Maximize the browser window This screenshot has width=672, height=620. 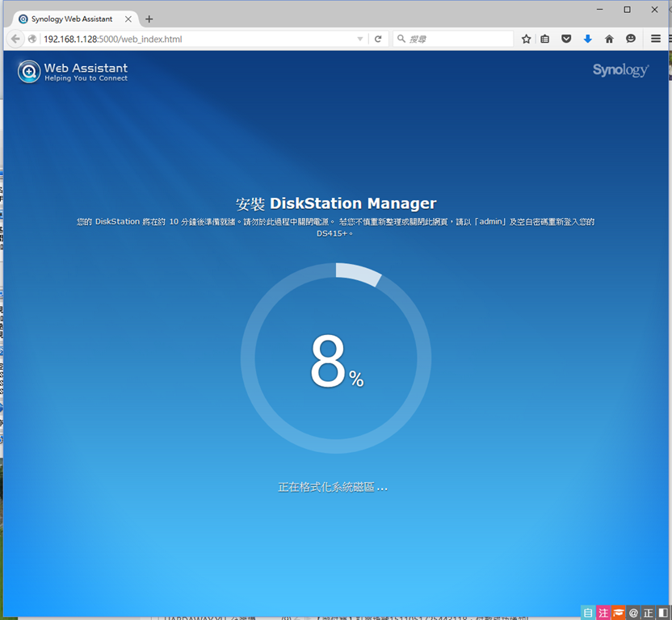point(627,10)
